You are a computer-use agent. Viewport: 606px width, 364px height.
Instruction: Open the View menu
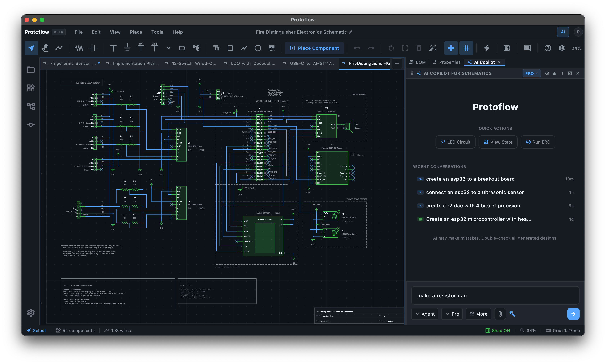pos(115,32)
